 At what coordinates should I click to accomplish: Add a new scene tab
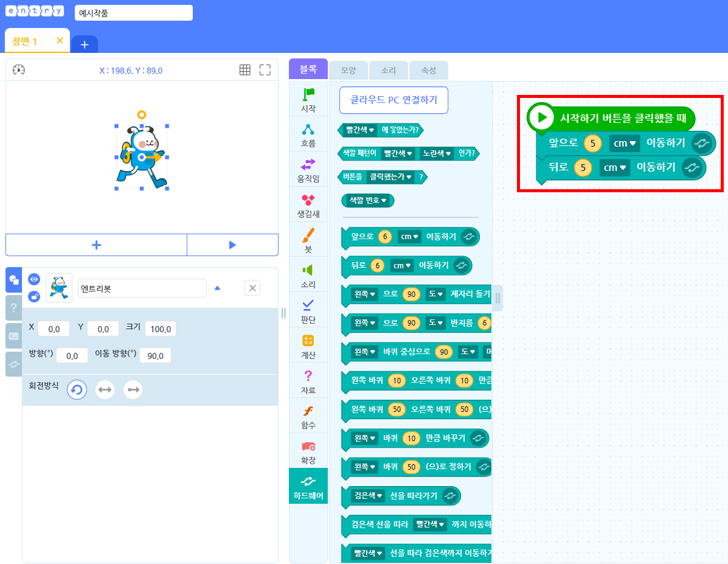[x=85, y=44]
